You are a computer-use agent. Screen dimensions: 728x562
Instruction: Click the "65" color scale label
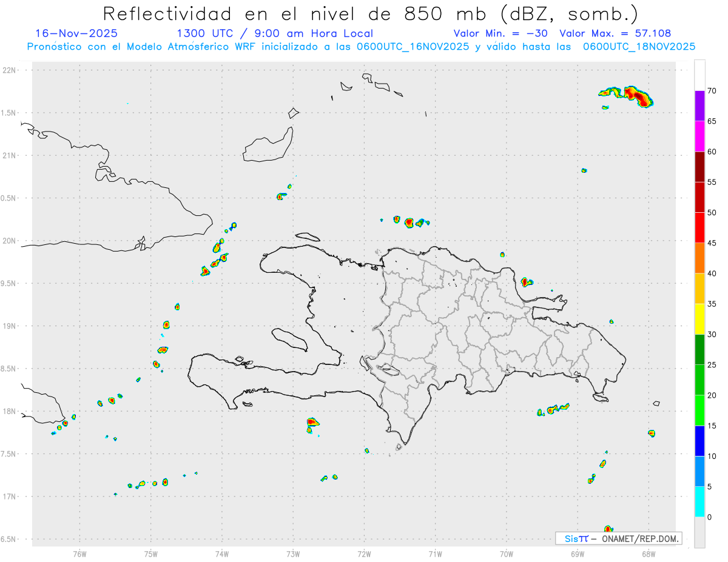[712, 121]
